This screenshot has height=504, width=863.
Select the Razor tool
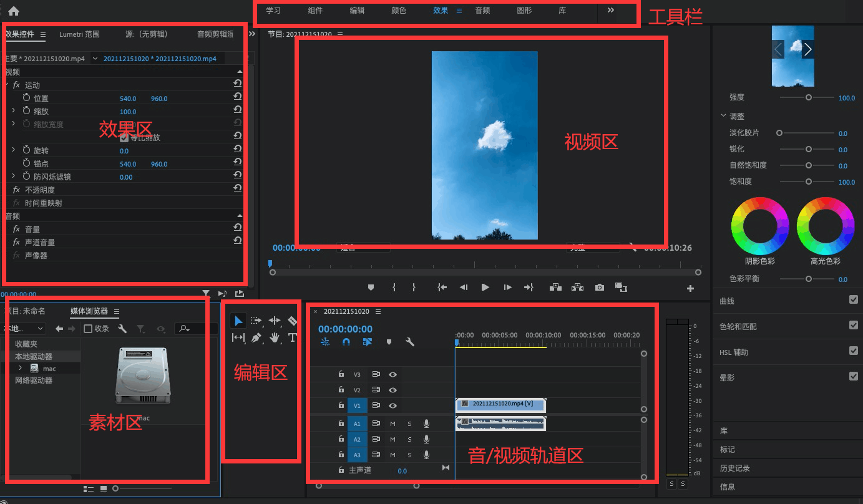point(293,321)
